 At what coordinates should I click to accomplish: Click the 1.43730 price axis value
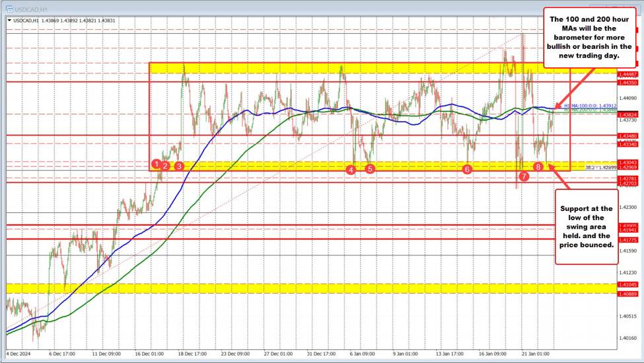tap(627, 120)
